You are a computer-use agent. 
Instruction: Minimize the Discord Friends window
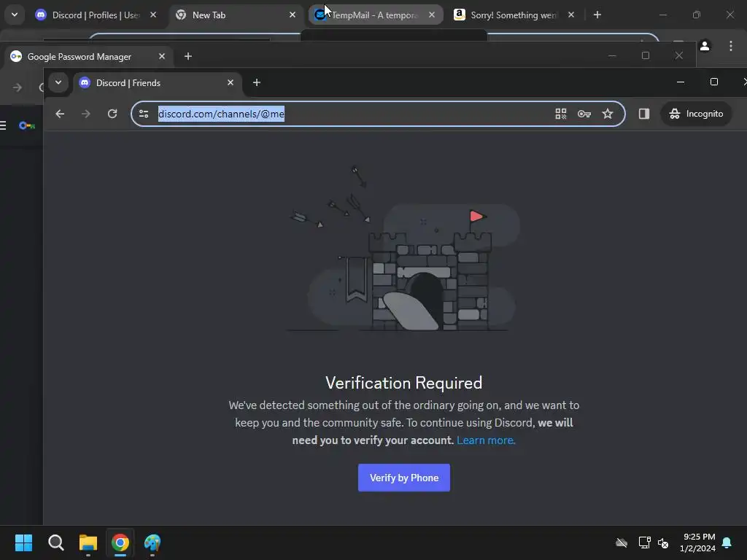[681, 82]
